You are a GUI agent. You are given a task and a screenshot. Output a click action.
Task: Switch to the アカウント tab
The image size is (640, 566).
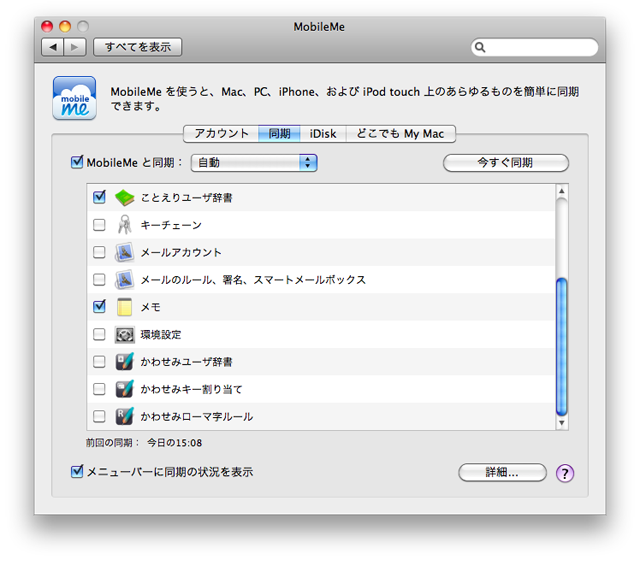(x=221, y=134)
